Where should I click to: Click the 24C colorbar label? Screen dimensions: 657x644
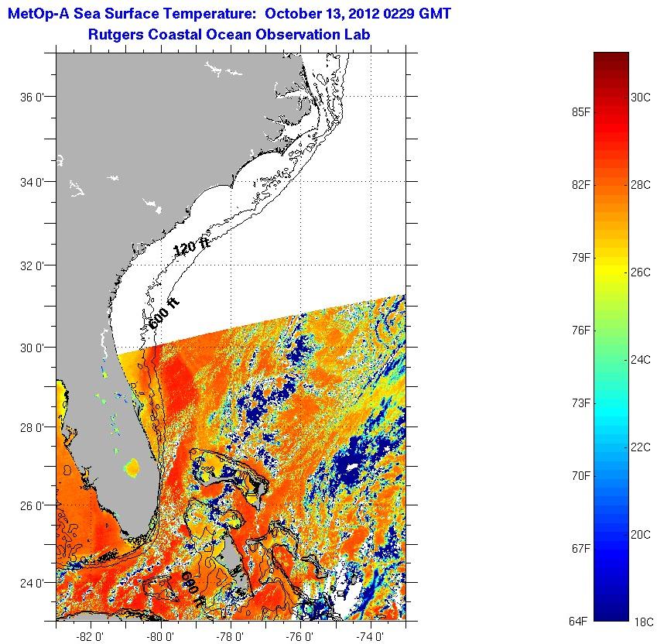point(641,359)
